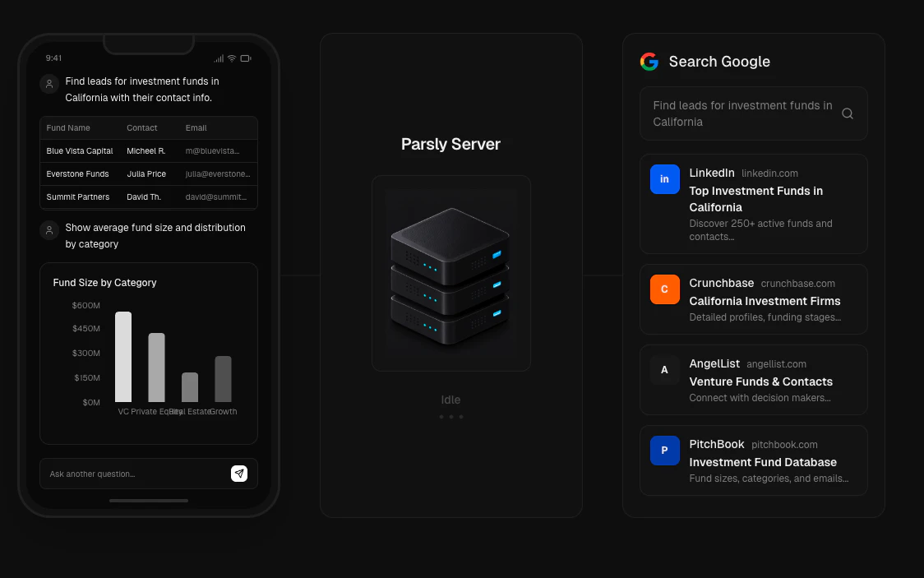This screenshot has width=924, height=578.
Task: Click the user avatar beside 'Show average fund size'
Action: click(x=49, y=229)
